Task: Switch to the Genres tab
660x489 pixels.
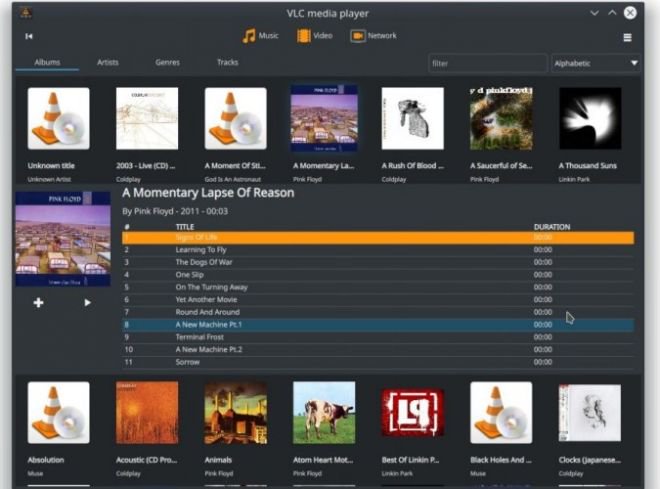Action: 168,62
